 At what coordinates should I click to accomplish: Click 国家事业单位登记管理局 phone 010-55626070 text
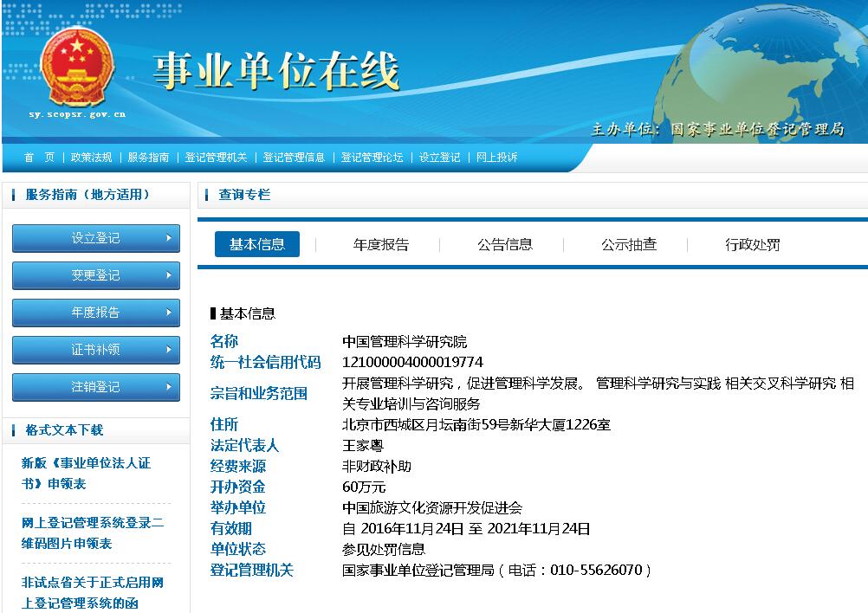click(x=496, y=570)
